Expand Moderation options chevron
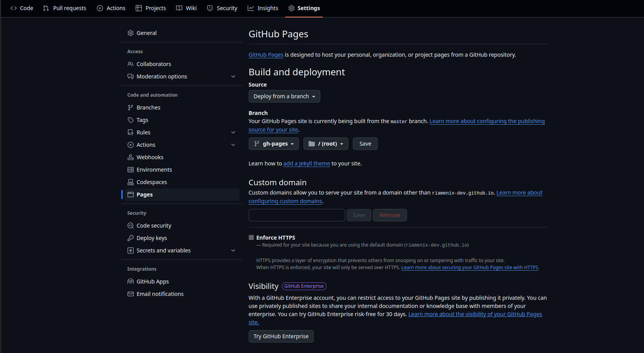Image resolution: width=644 pixels, height=353 pixels. tap(233, 77)
